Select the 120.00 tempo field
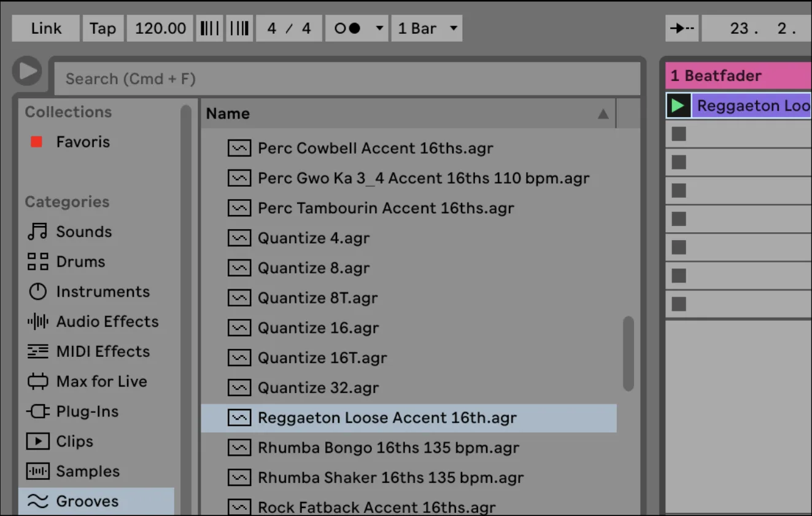 [160, 28]
